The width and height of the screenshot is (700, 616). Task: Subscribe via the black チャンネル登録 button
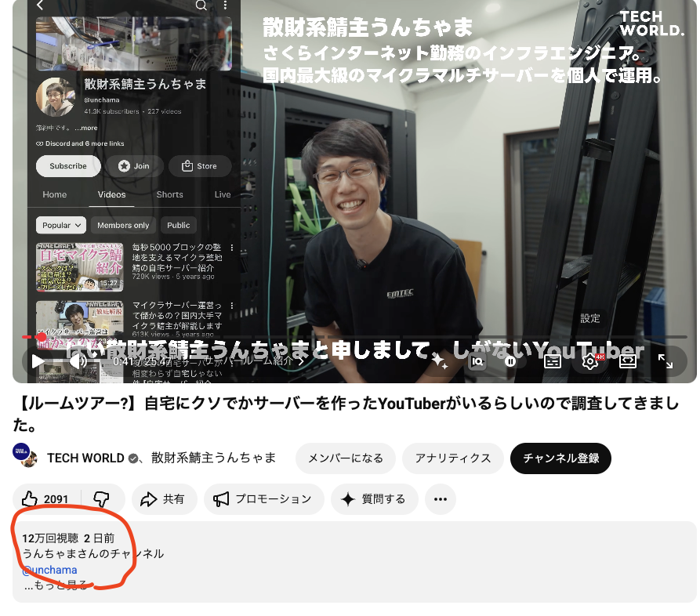[x=560, y=458]
